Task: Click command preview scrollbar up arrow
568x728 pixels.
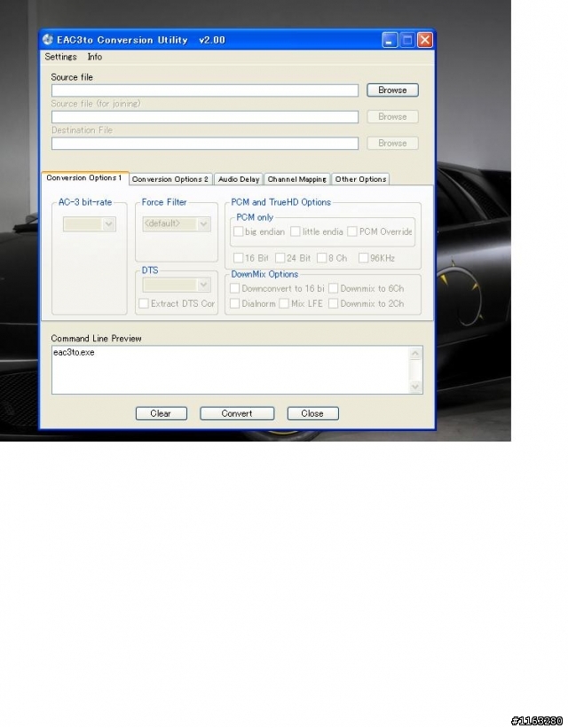Action: pyautogui.click(x=415, y=354)
